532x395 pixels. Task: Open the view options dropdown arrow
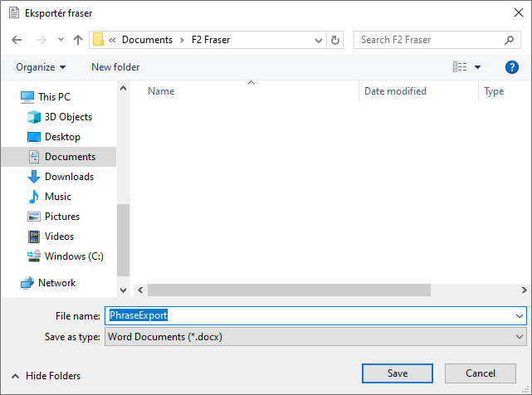coord(478,67)
